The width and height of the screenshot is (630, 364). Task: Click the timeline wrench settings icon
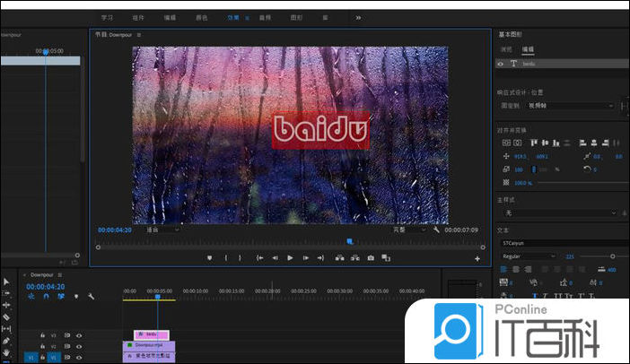pos(91,296)
